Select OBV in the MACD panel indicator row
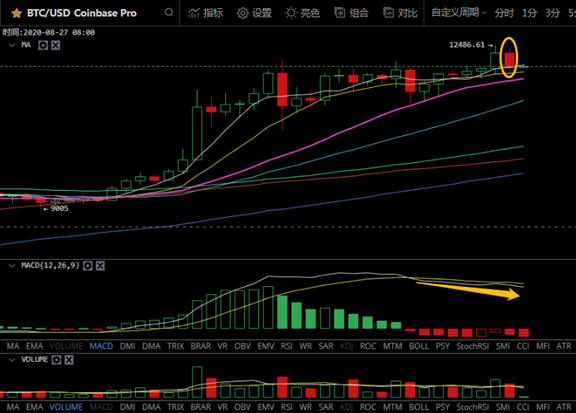 [x=242, y=346]
